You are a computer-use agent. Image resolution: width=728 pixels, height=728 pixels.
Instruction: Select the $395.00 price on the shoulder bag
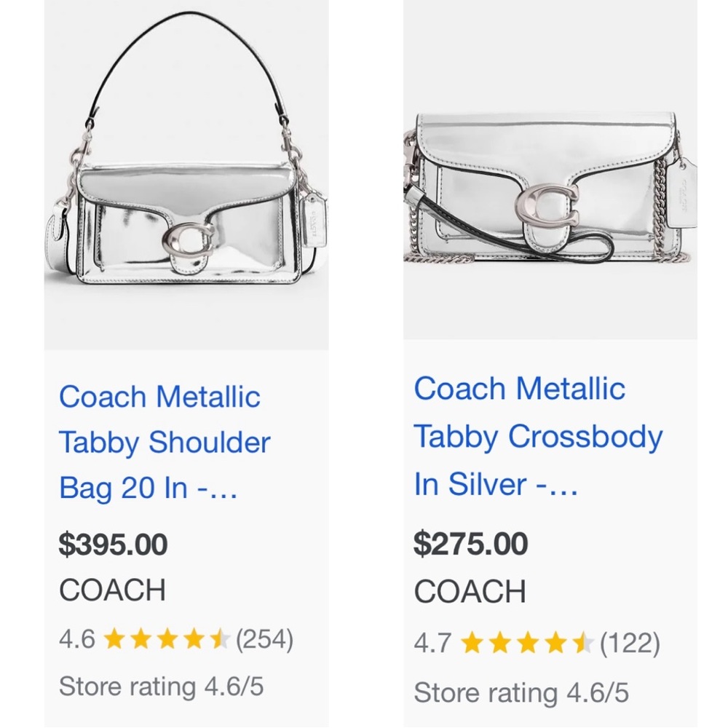click(x=112, y=544)
